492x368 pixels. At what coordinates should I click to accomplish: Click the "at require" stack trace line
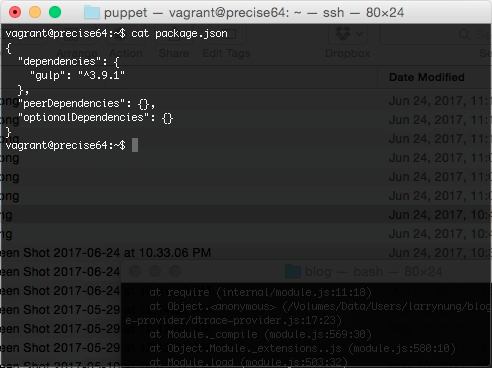pyautogui.click(x=260, y=292)
